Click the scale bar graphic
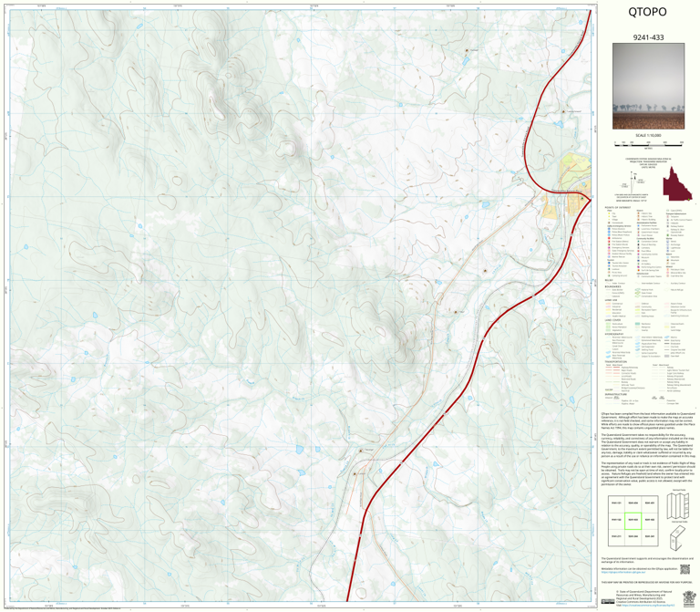The image size is (700, 612). click(649, 143)
